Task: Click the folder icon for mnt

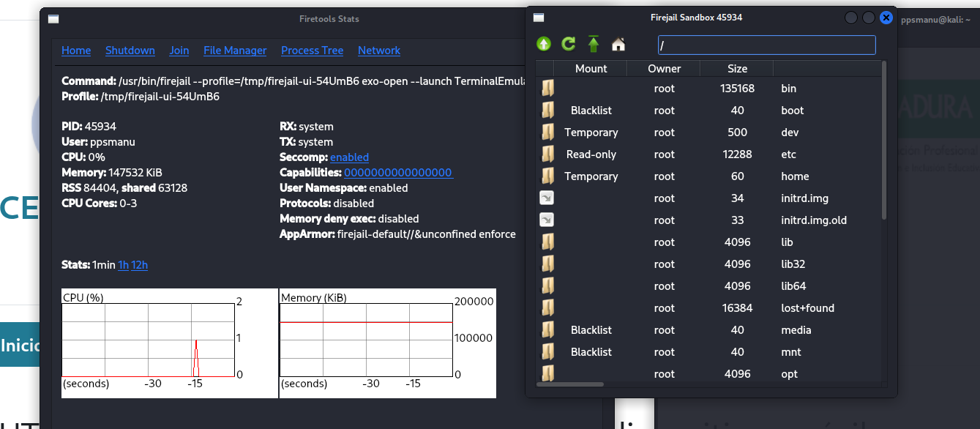Action: click(x=547, y=352)
